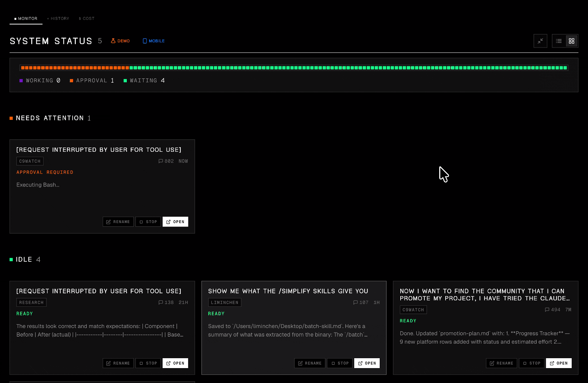588x383 pixels.
Task: Click the 138 message count
Action: pyautogui.click(x=166, y=302)
